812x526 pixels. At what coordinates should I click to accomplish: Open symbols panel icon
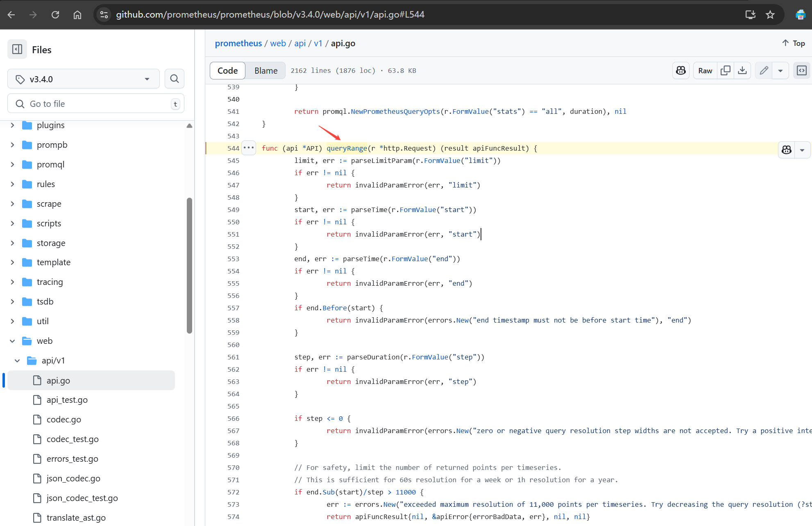802,71
